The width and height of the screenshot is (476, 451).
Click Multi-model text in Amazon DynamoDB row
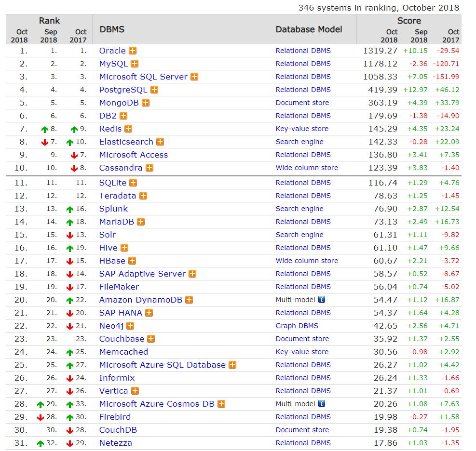pyautogui.click(x=295, y=300)
